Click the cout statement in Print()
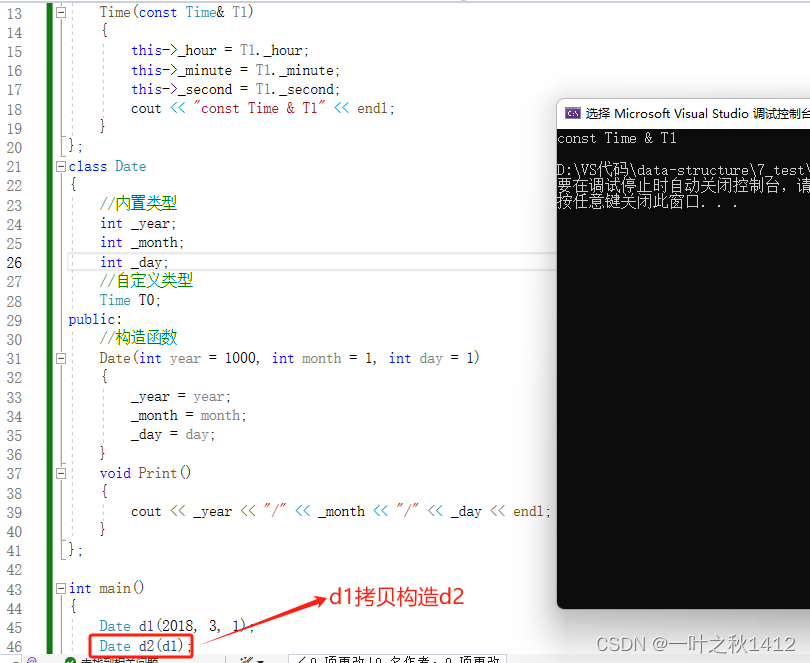810x663 pixels. [341, 512]
